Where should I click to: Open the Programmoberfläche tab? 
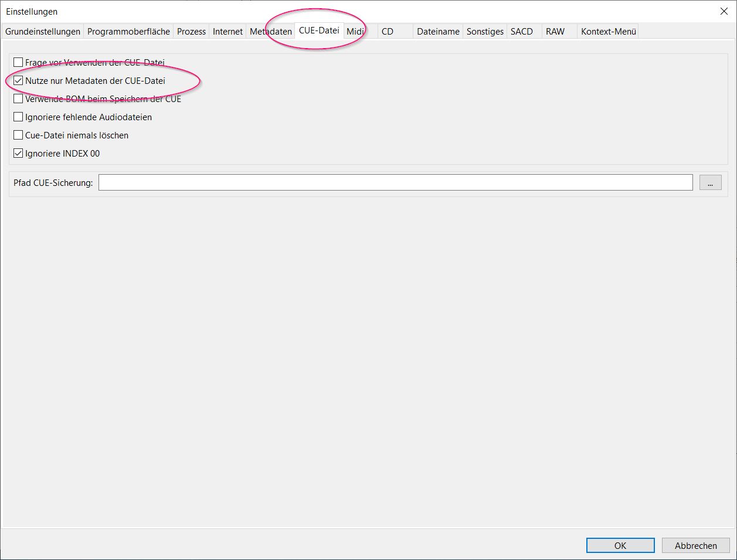coord(128,32)
